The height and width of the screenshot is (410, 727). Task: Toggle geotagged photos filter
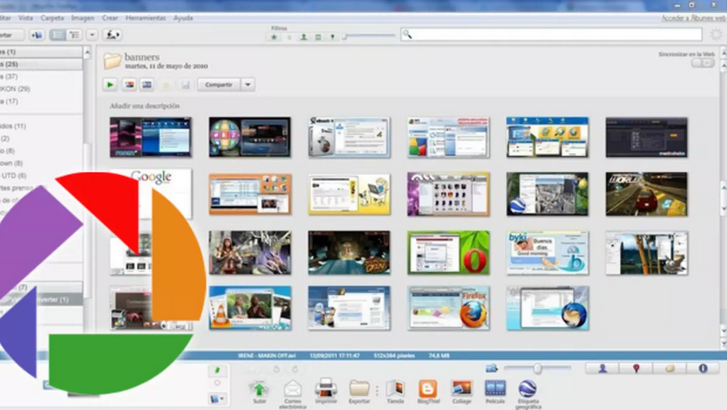(332, 37)
